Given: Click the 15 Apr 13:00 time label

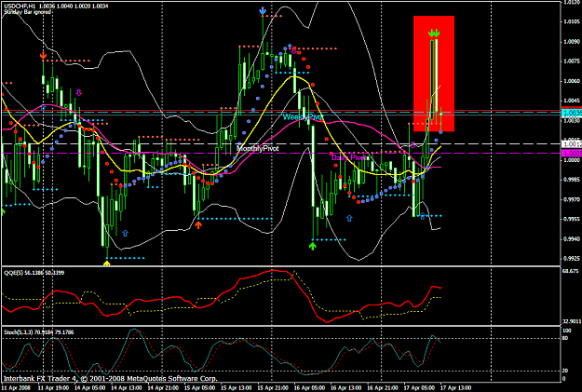Looking at the screenshot, I should pos(237,387).
